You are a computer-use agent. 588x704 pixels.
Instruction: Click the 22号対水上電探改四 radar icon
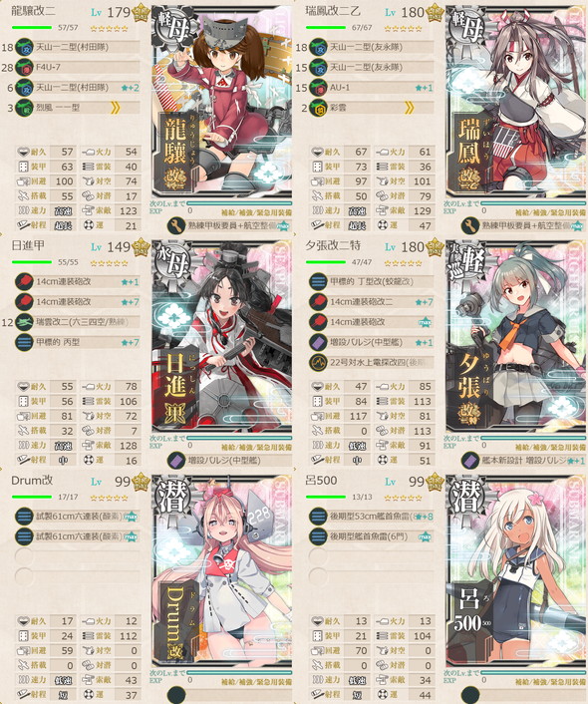pos(318,362)
